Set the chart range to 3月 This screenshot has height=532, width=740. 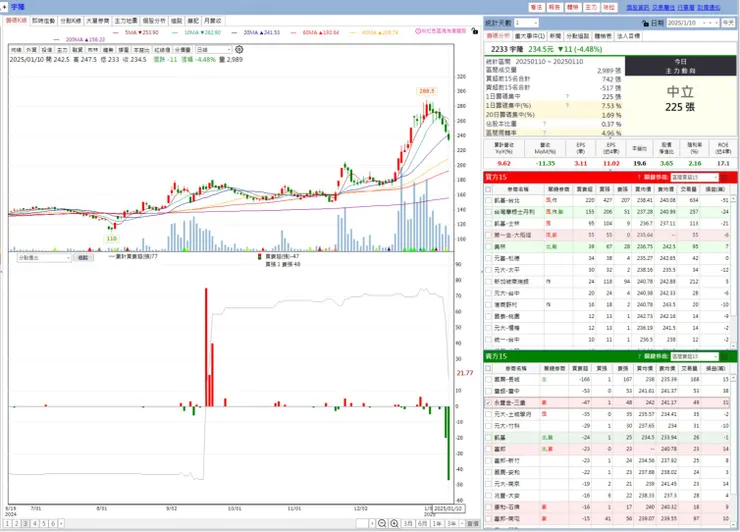point(408,524)
